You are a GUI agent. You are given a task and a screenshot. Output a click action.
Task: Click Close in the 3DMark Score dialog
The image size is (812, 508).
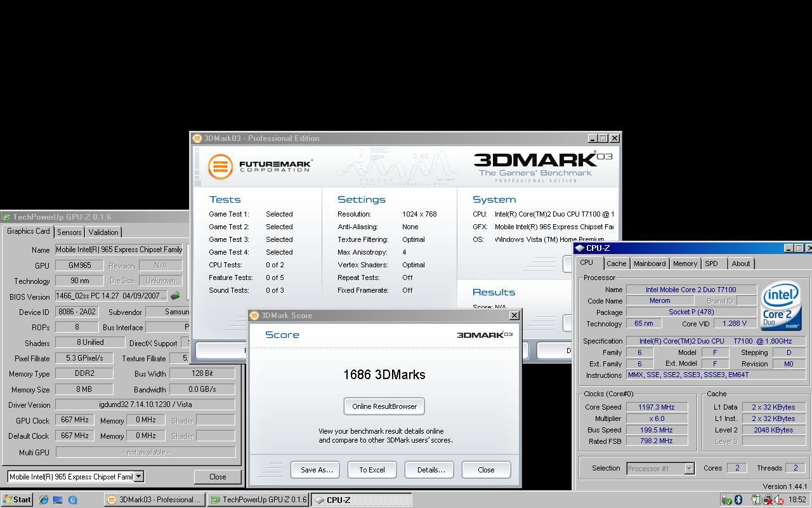487,470
